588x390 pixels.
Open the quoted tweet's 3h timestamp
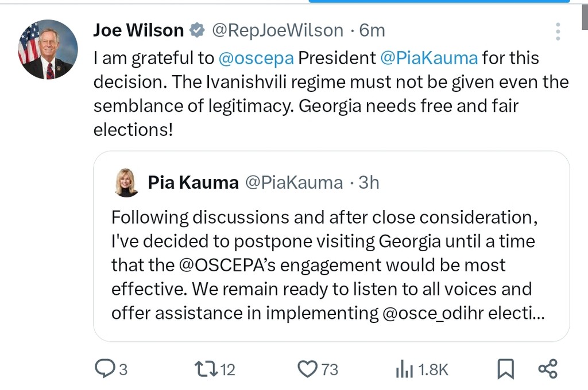tap(369, 182)
